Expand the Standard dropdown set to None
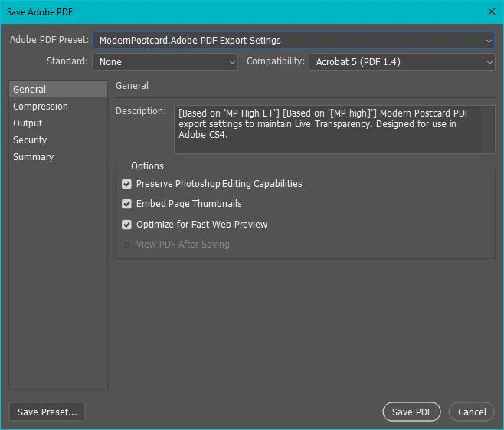Screen dimensions: 504x430 pos(165,62)
